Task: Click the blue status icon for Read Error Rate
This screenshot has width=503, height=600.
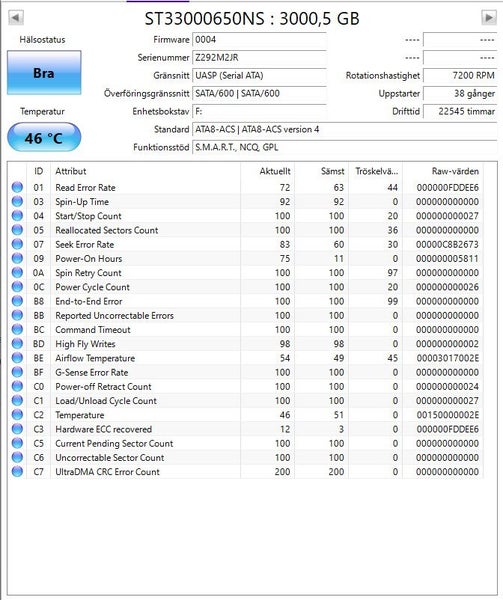Action: (x=17, y=188)
